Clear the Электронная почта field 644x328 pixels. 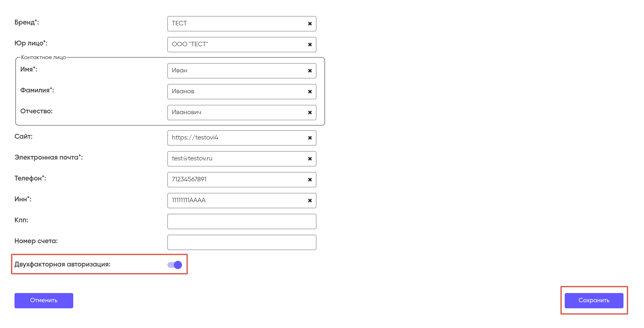coord(310,159)
